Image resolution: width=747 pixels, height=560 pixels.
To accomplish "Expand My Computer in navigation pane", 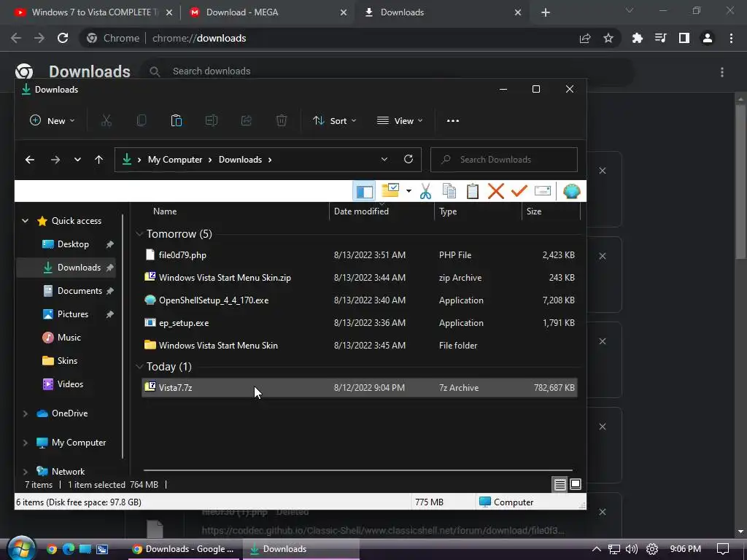I will coord(26,443).
